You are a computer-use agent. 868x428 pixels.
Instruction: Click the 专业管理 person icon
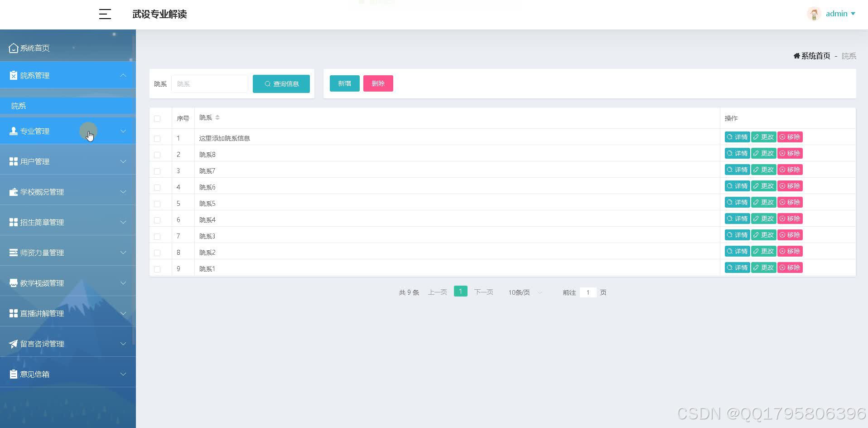tap(14, 131)
